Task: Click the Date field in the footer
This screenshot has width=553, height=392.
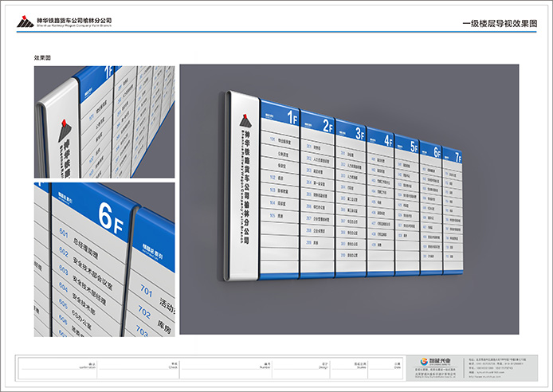Action: click(385, 368)
